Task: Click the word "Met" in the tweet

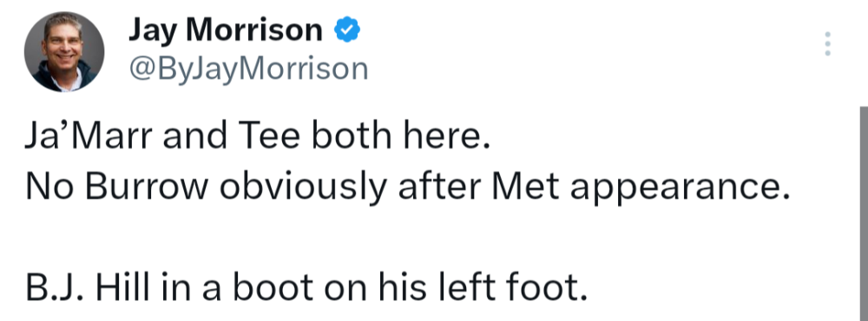Action: (526, 188)
